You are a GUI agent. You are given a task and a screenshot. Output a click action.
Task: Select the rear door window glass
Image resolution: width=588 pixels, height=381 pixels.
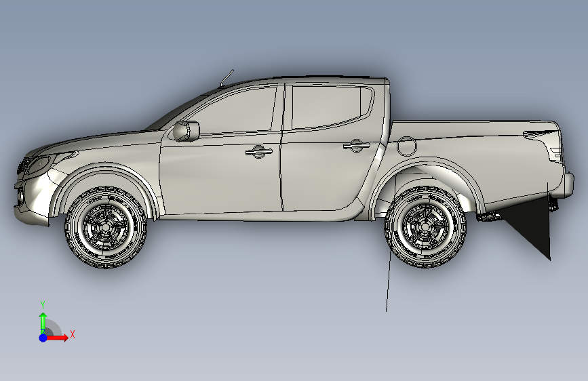pyautogui.click(x=330, y=107)
